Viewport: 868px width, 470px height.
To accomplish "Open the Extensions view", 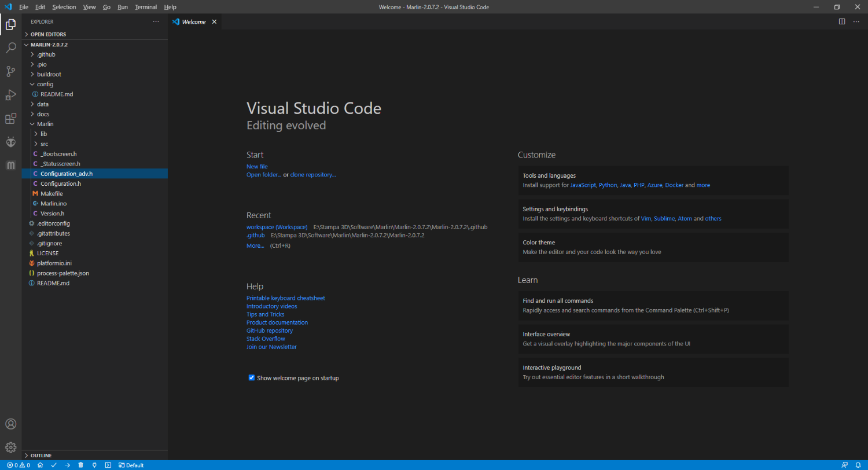I will [10, 119].
